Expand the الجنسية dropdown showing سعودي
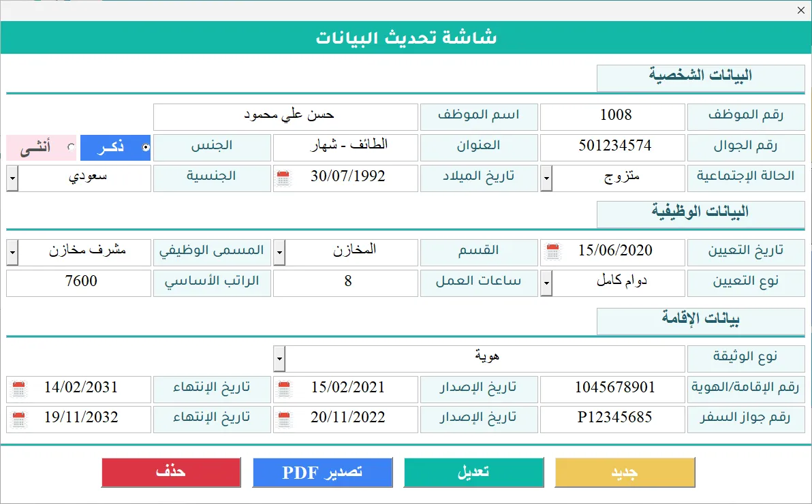Image resolution: width=812 pixels, height=504 pixels. [12, 178]
